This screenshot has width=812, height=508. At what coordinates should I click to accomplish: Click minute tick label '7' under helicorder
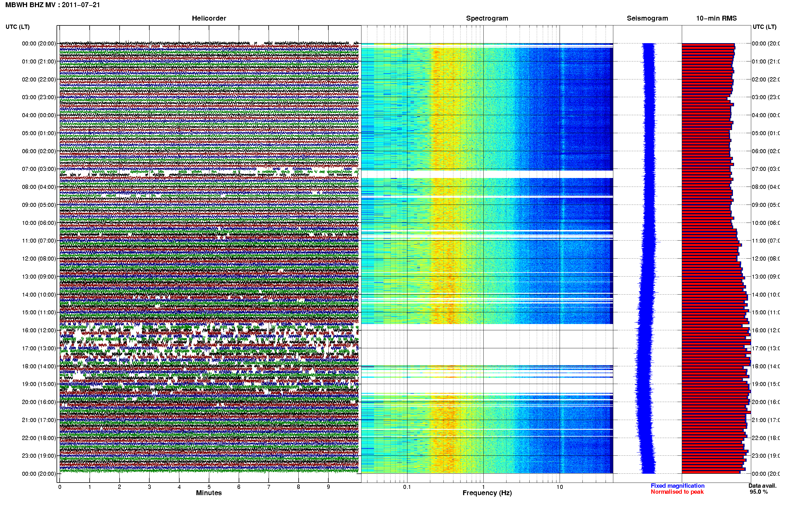pos(269,487)
